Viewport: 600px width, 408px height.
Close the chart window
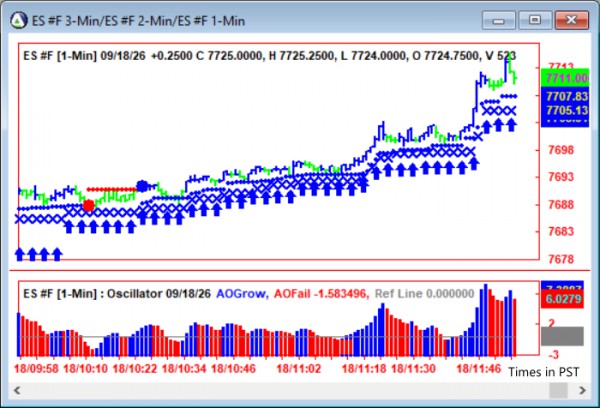tap(571, 20)
